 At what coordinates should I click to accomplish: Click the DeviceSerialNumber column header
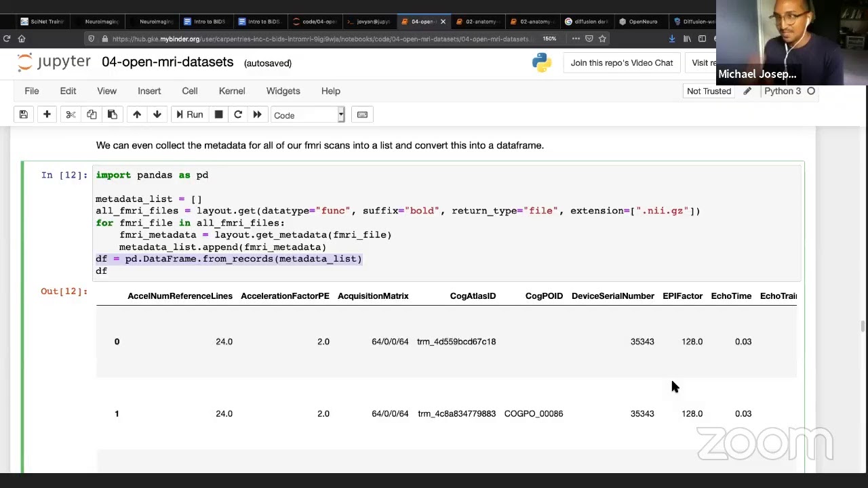(x=613, y=296)
